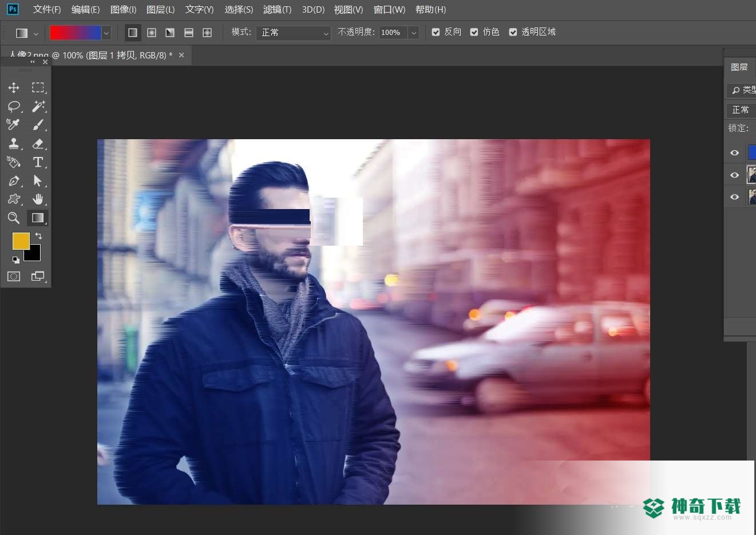Choose diamond gradient style

207,33
